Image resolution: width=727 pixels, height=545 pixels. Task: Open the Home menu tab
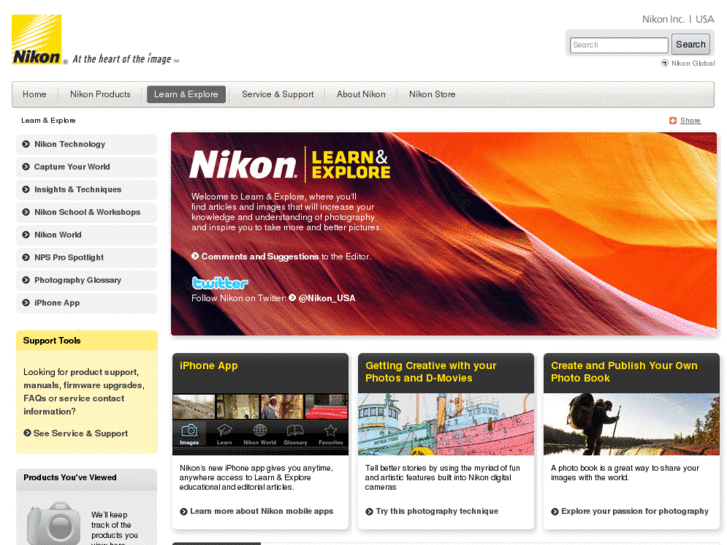34,94
